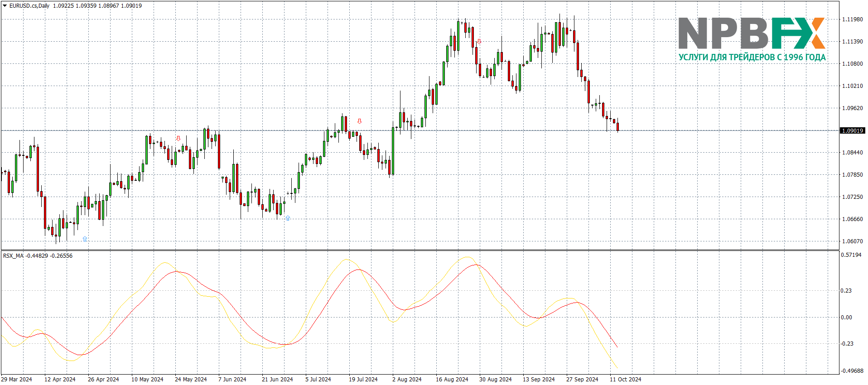Select the last red candle at the current price

[617, 127]
